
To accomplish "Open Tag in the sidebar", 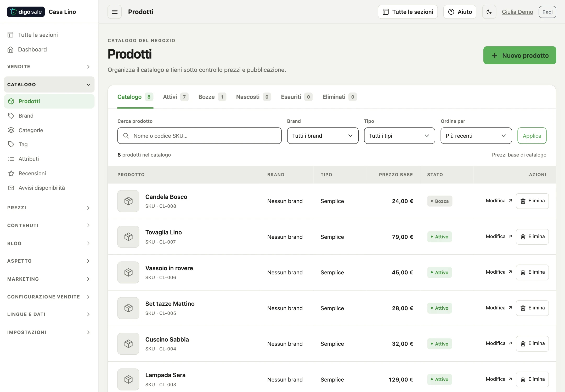I will pyautogui.click(x=49, y=144).
